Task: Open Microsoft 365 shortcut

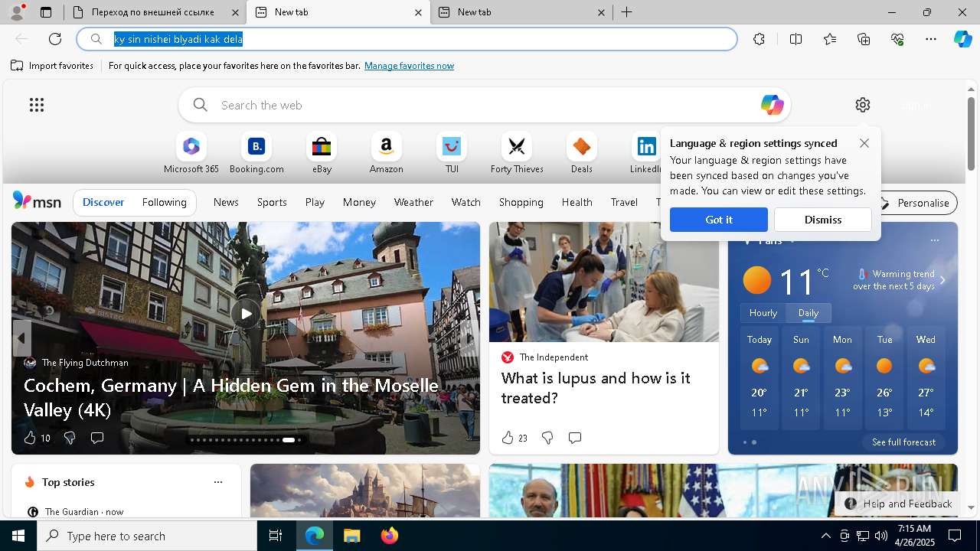Action: 191,154
